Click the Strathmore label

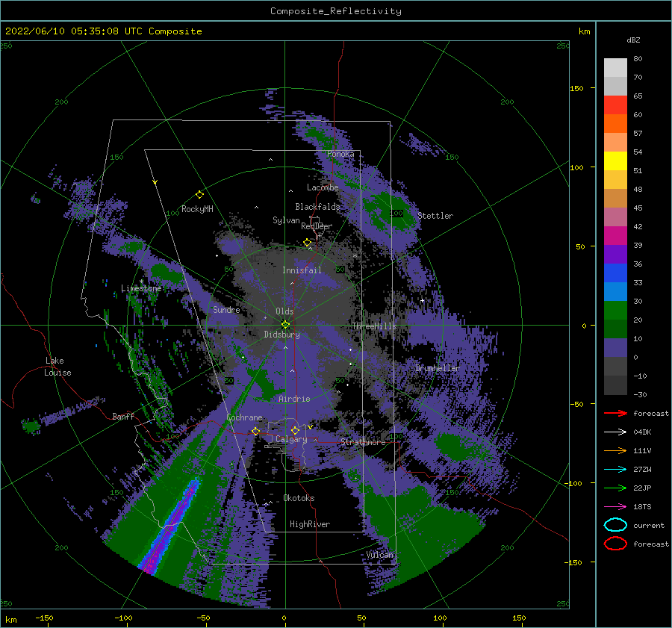point(363,442)
